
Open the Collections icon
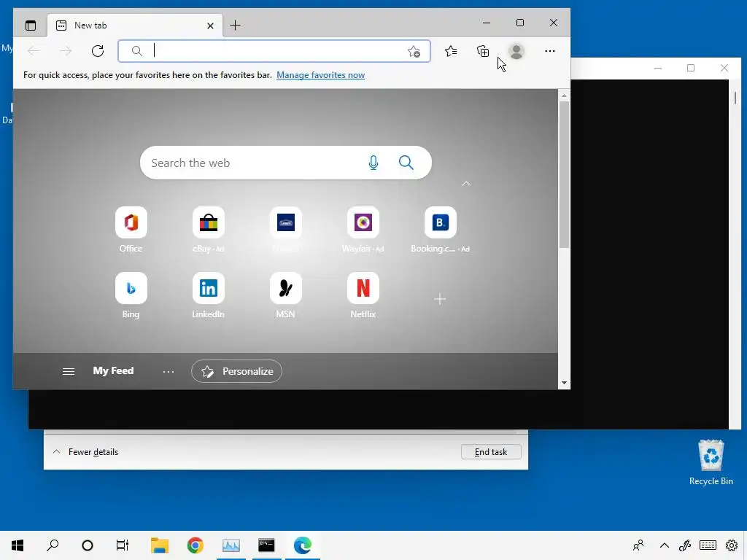click(483, 51)
